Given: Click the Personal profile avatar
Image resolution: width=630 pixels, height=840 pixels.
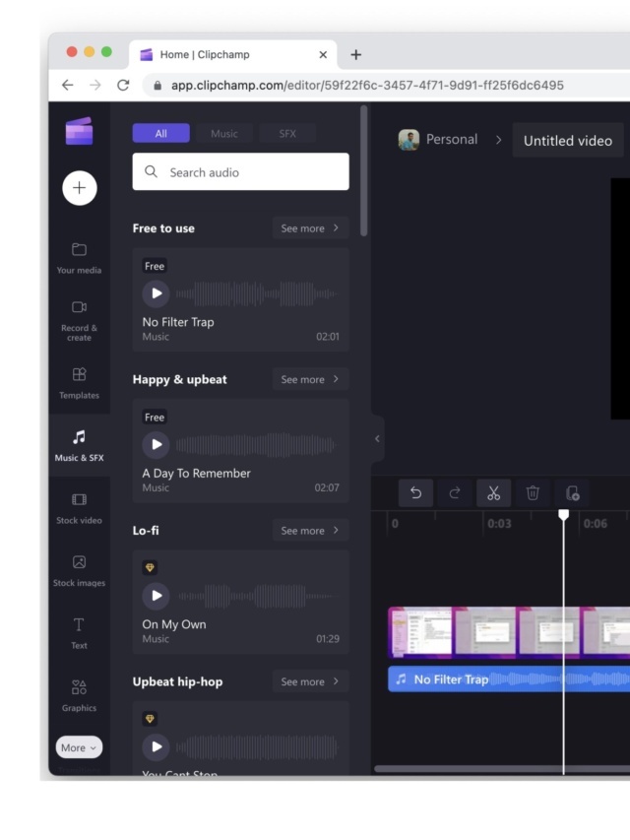Looking at the screenshot, I should click(409, 140).
